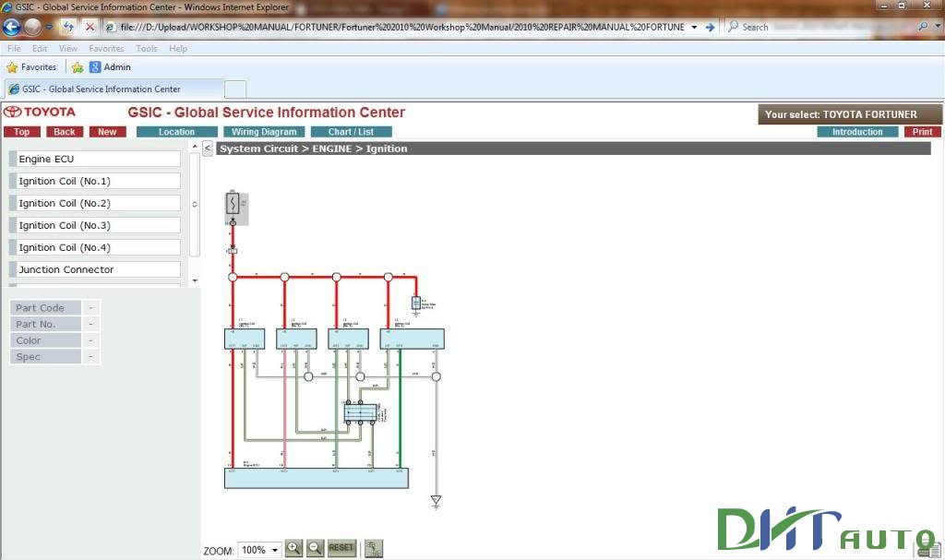This screenshot has width=945, height=560.
Task: Click the Your select: TOYOTA FORTUNER banner
Action: [x=850, y=113]
